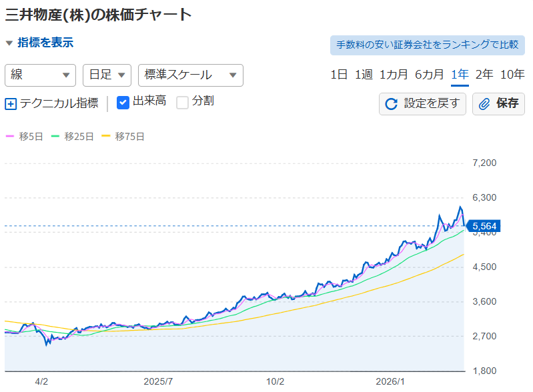533x392 pixels.
Task: Select the 10年 time range tab
Action: 512,74
